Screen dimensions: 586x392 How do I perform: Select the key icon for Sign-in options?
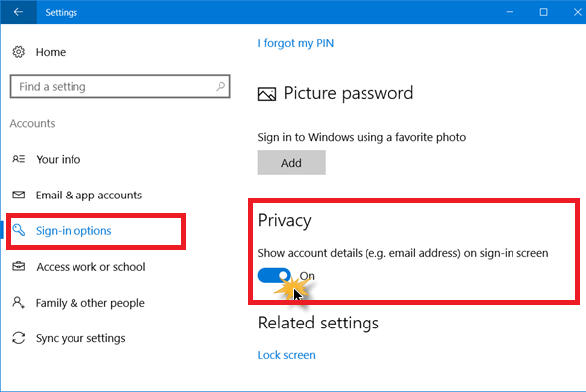tap(18, 230)
